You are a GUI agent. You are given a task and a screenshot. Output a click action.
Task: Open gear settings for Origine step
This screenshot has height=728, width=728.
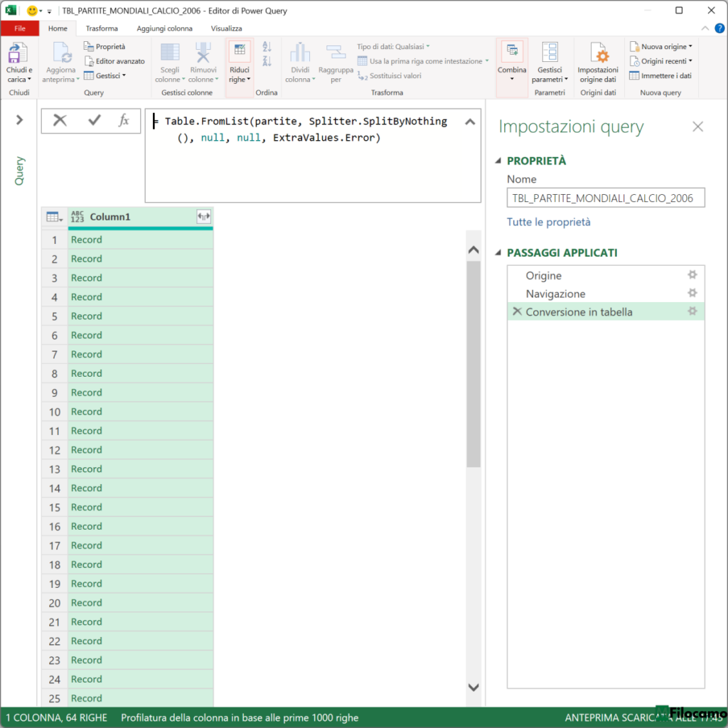[692, 275]
